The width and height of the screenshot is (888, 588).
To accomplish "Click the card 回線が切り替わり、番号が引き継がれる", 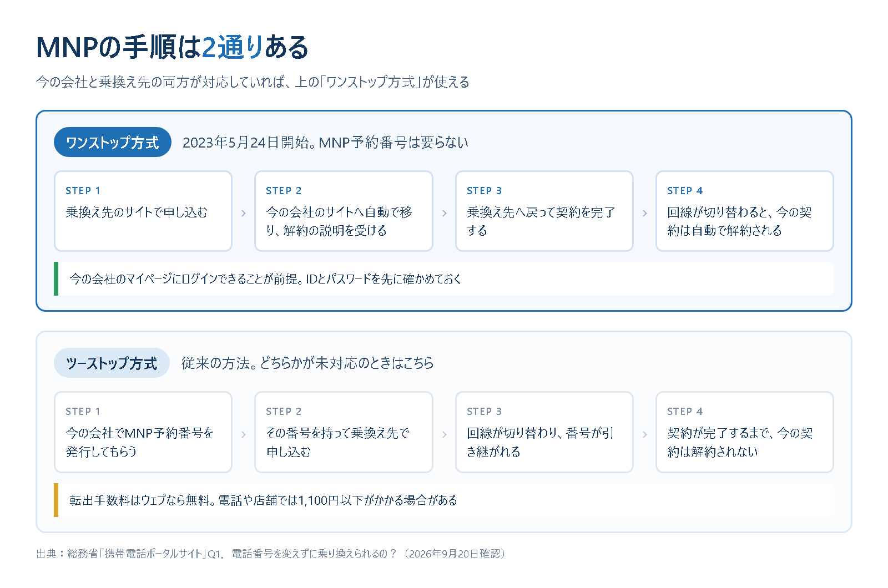I will coord(544,432).
